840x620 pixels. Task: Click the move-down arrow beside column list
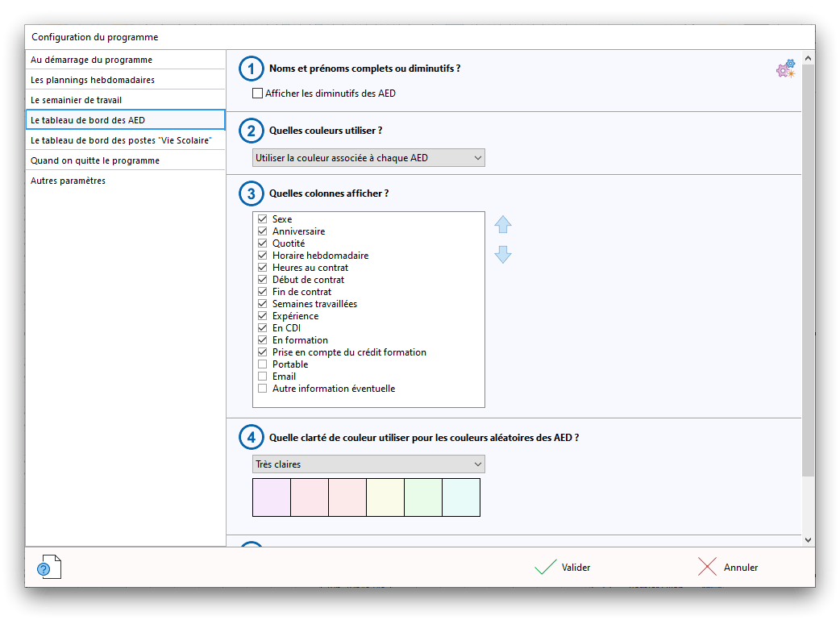(503, 255)
